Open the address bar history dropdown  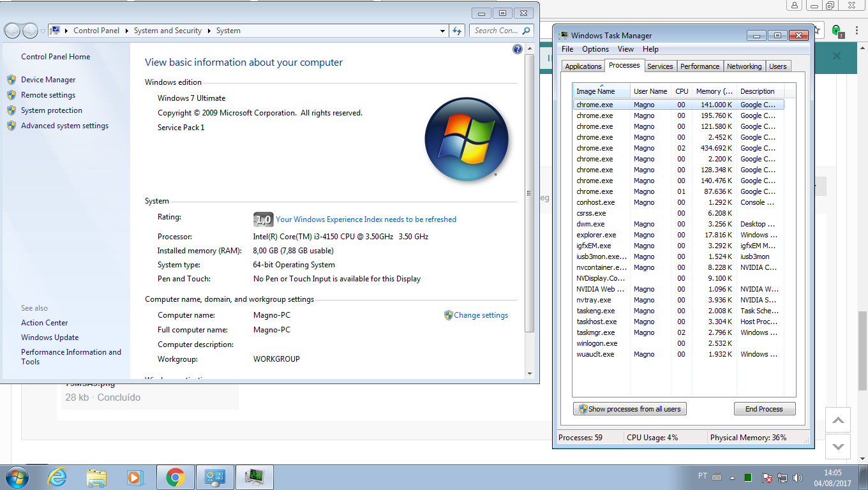(443, 31)
